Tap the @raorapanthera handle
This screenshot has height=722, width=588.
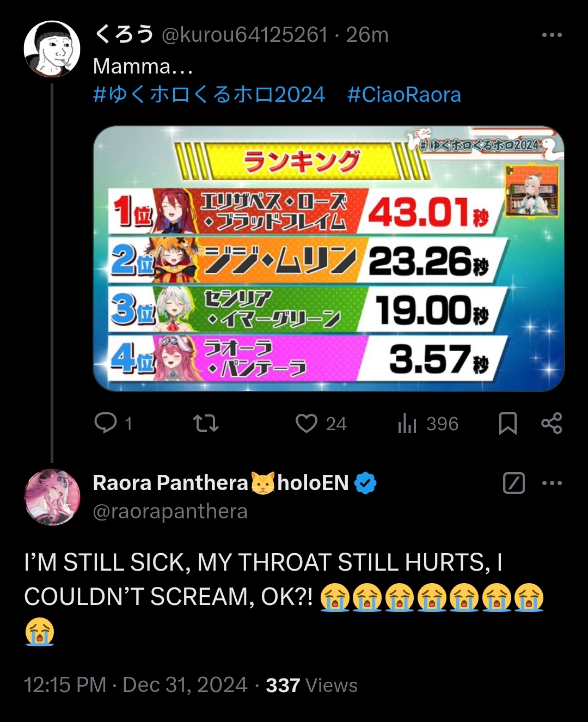coord(170,511)
